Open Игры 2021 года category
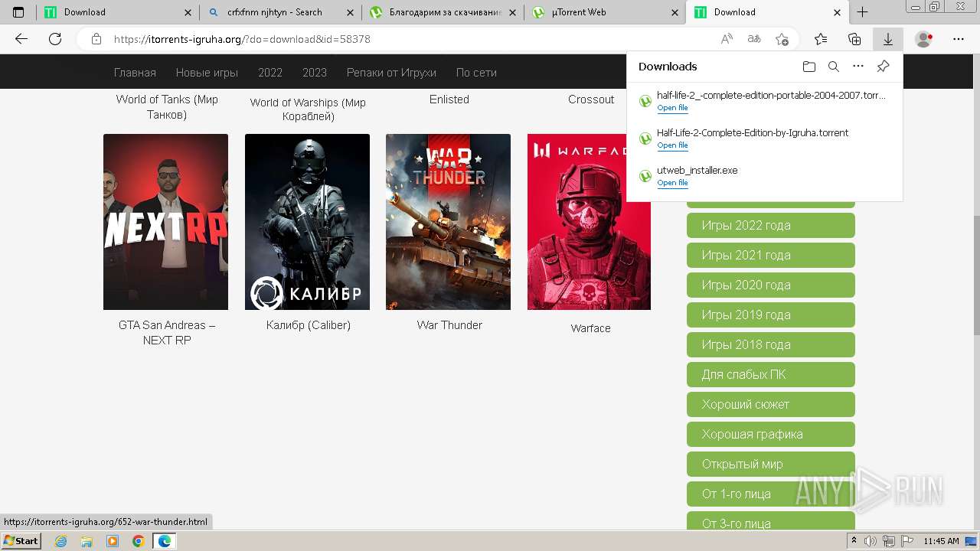This screenshot has height=551, width=980. (770, 255)
